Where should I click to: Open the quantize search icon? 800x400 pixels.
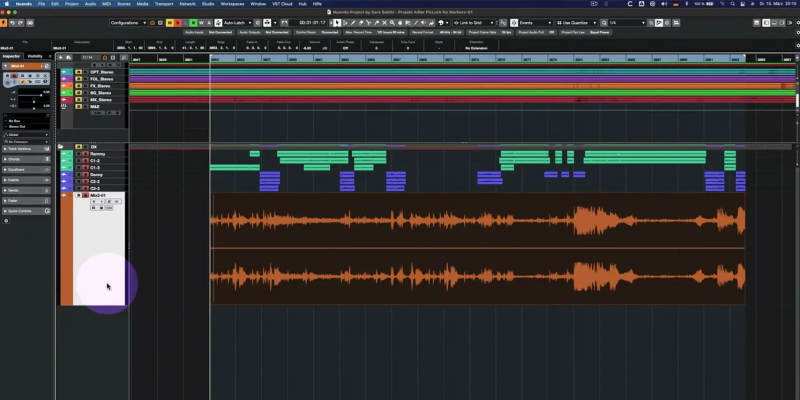(604, 22)
